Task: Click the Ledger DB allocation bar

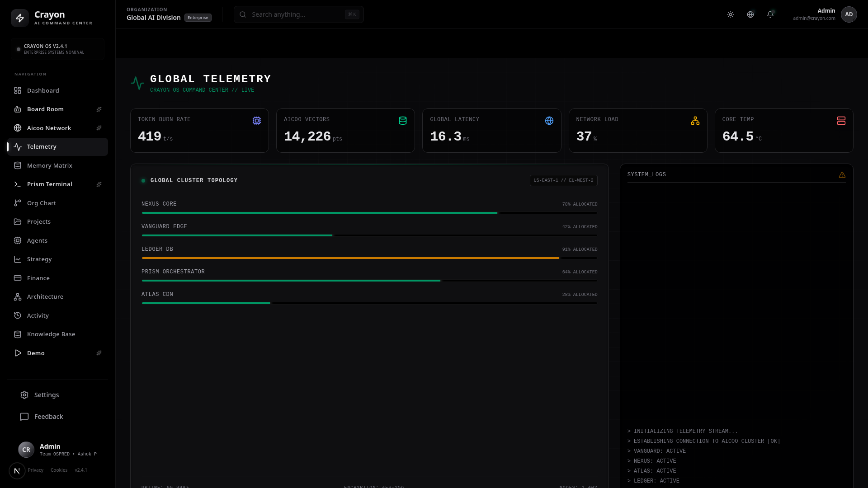Action: 369,258
